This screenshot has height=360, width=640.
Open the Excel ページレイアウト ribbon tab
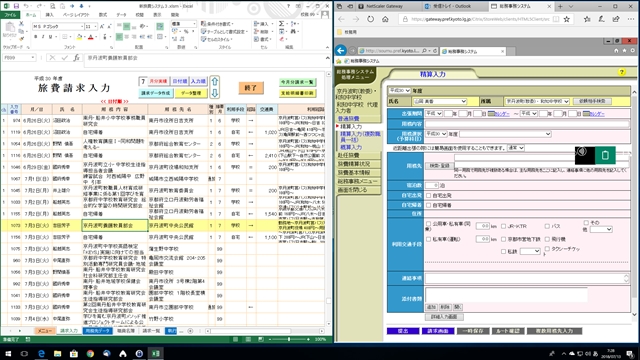(x=76, y=15)
